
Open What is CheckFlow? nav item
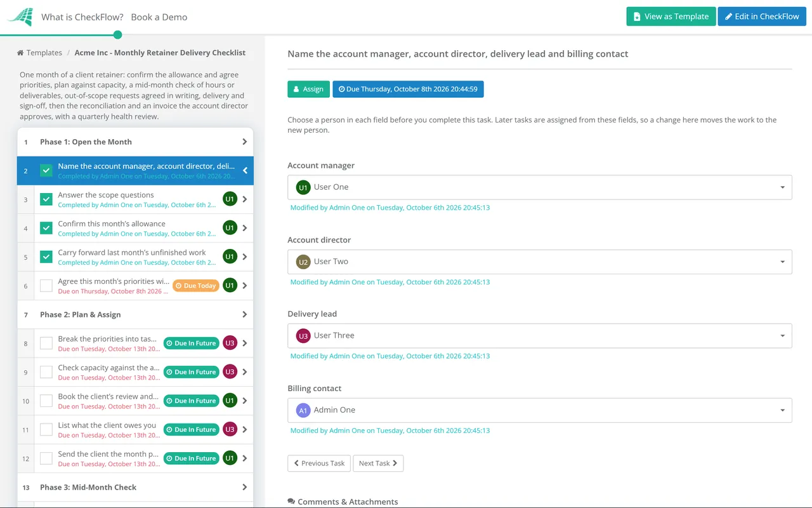[x=82, y=17]
